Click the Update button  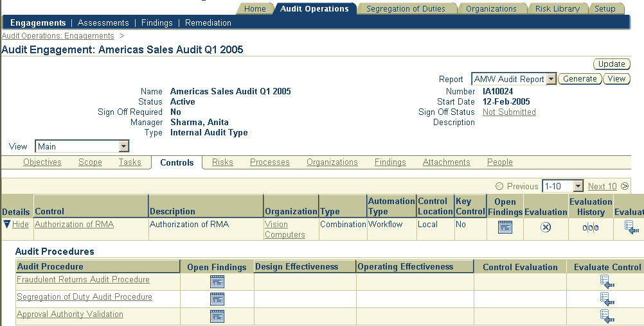point(612,64)
